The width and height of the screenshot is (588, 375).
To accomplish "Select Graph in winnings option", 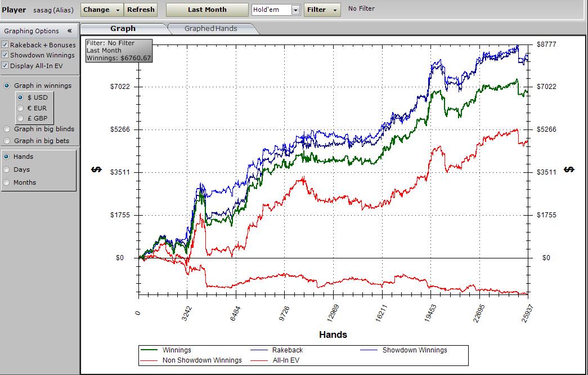I will click(x=7, y=86).
